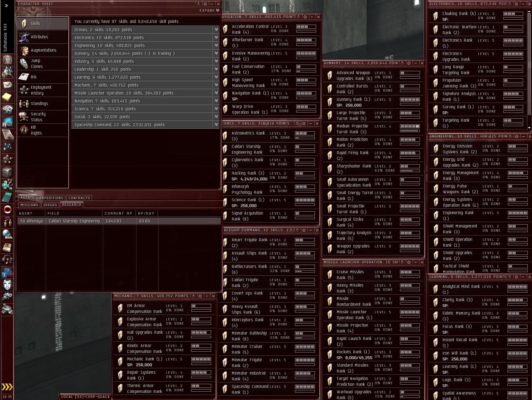Click the Kill Rights skull icon
532x400 pixels.
tap(24, 130)
